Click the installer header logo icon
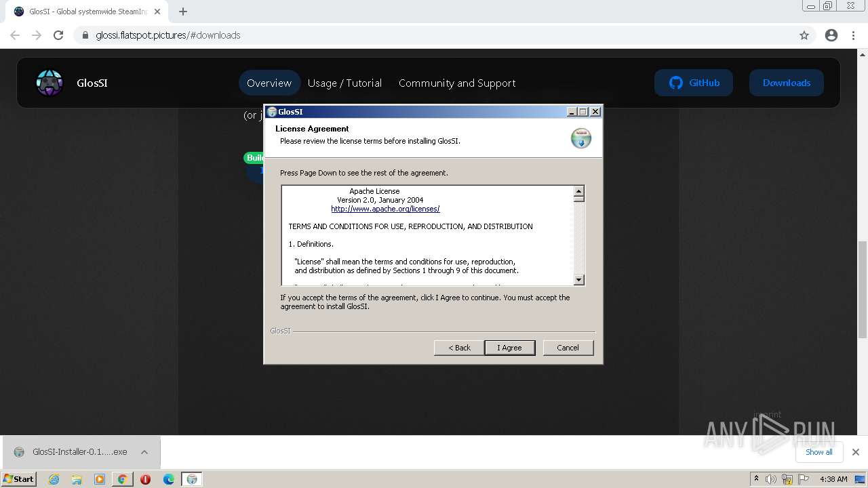 tap(581, 138)
